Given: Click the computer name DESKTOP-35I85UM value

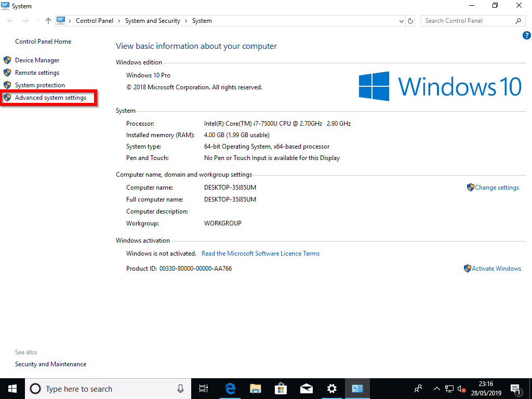Looking at the screenshot, I should (230, 188).
